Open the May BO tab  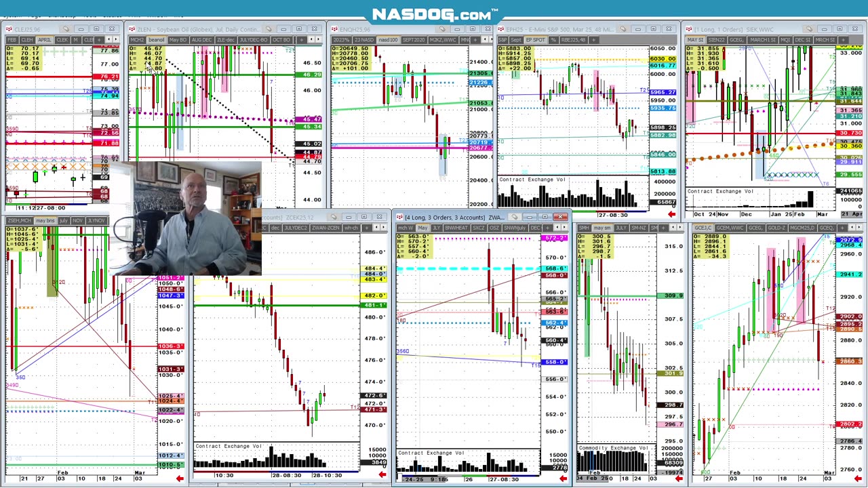pos(178,40)
